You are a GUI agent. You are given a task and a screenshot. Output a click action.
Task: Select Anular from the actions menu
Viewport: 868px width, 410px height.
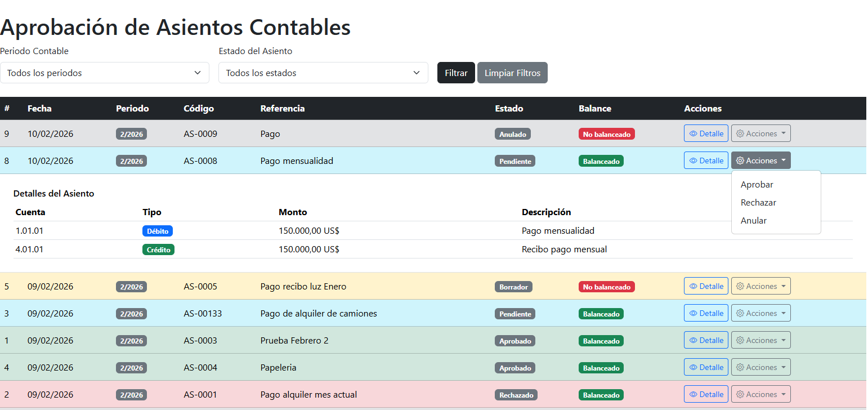point(753,221)
